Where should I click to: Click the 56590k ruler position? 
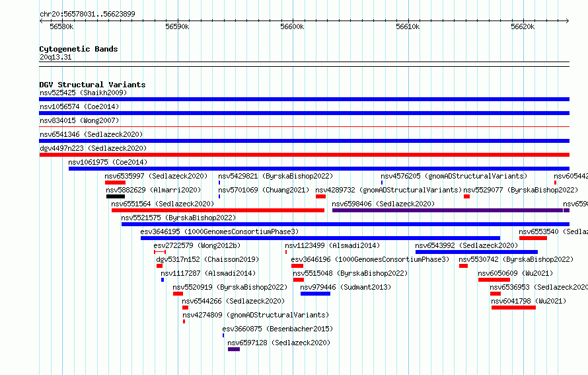click(x=177, y=27)
